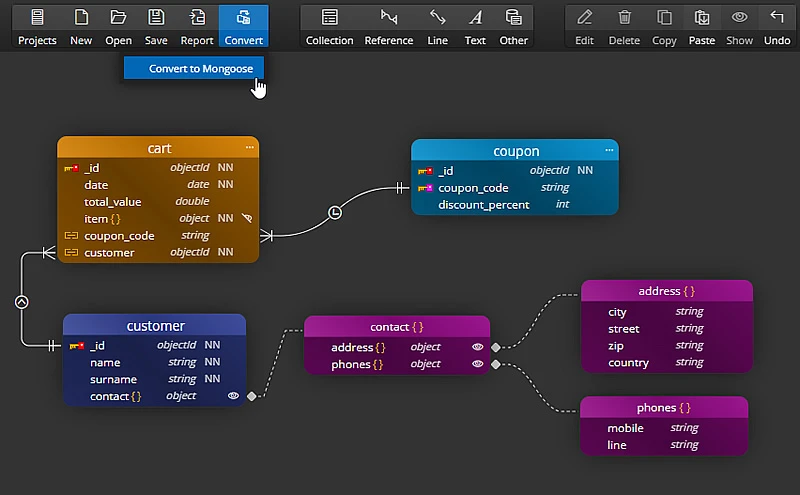Click the key icon beside coupon_code in coupon
Viewport: 800px width, 495px height.
tap(426, 188)
